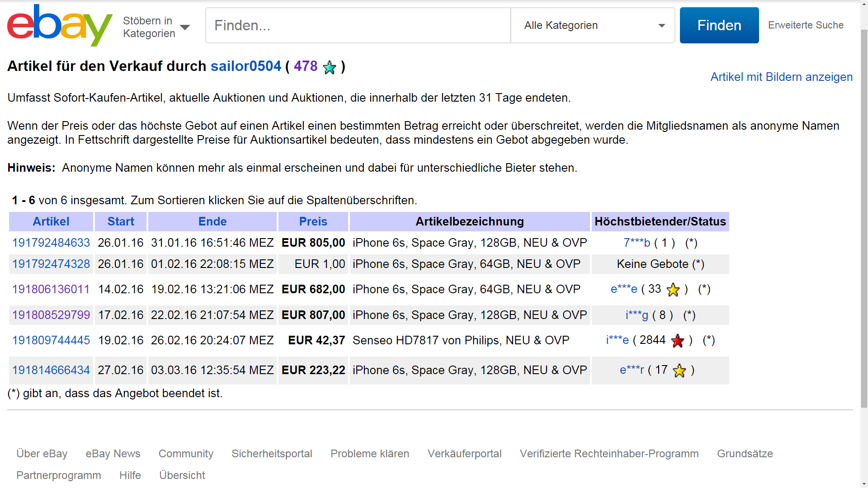Click price EUR 805,00
Image resolution: width=868 pixels, height=488 pixels.
[x=313, y=243]
